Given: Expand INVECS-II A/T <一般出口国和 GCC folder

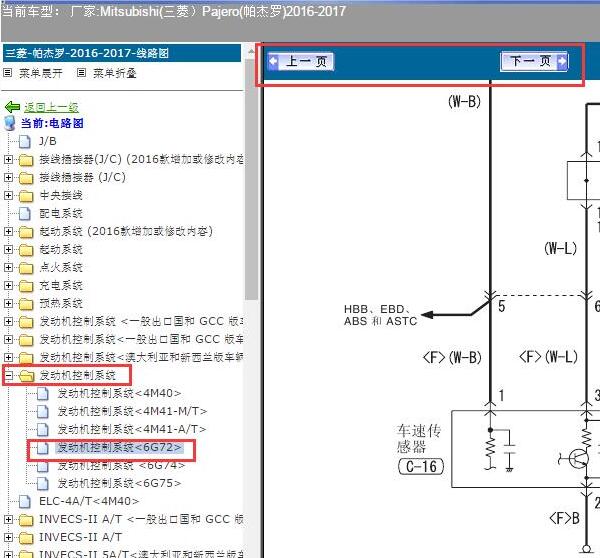Looking at the screenshot, I should tap(8, 519).
